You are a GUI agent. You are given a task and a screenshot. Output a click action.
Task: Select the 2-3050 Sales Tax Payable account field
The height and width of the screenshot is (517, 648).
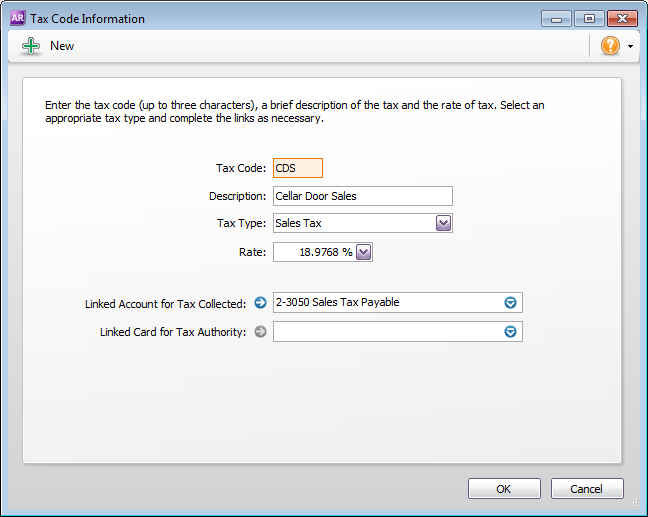click(386, 303)
